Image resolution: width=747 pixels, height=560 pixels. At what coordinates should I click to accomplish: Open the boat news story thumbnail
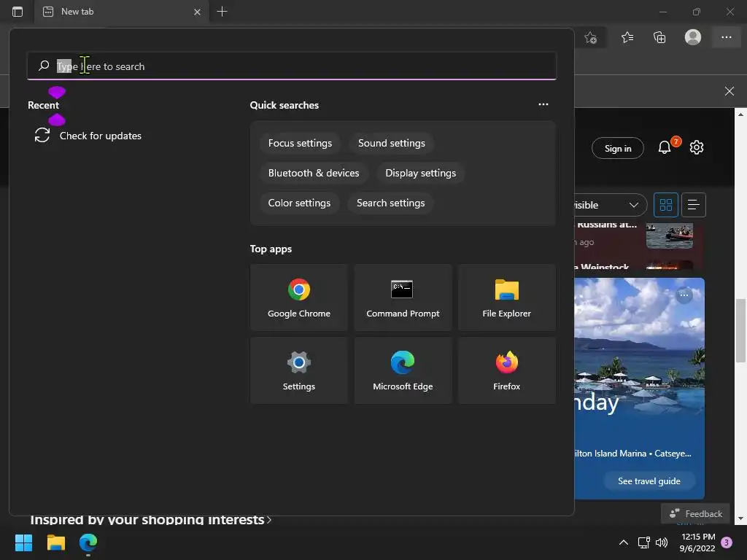670,236
